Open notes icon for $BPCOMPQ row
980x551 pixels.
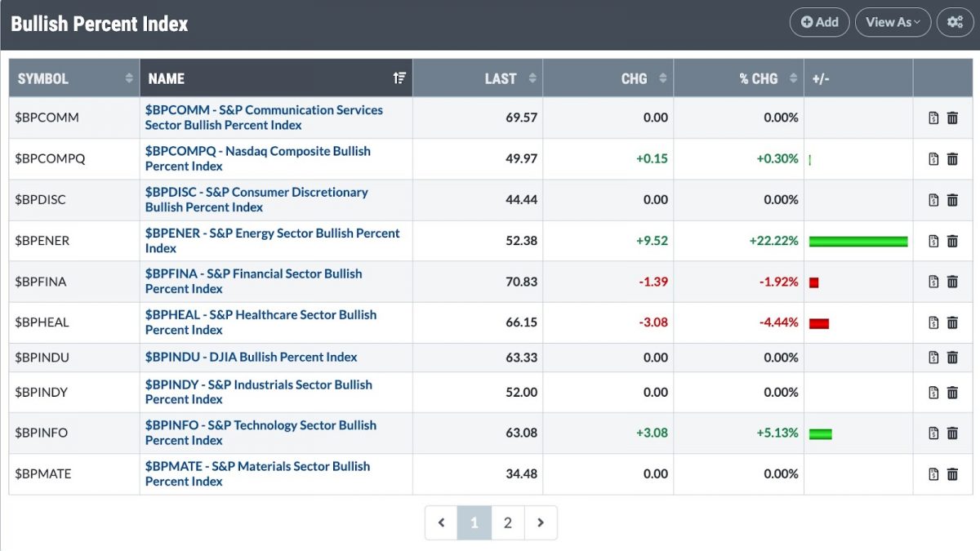click(933, 159)
